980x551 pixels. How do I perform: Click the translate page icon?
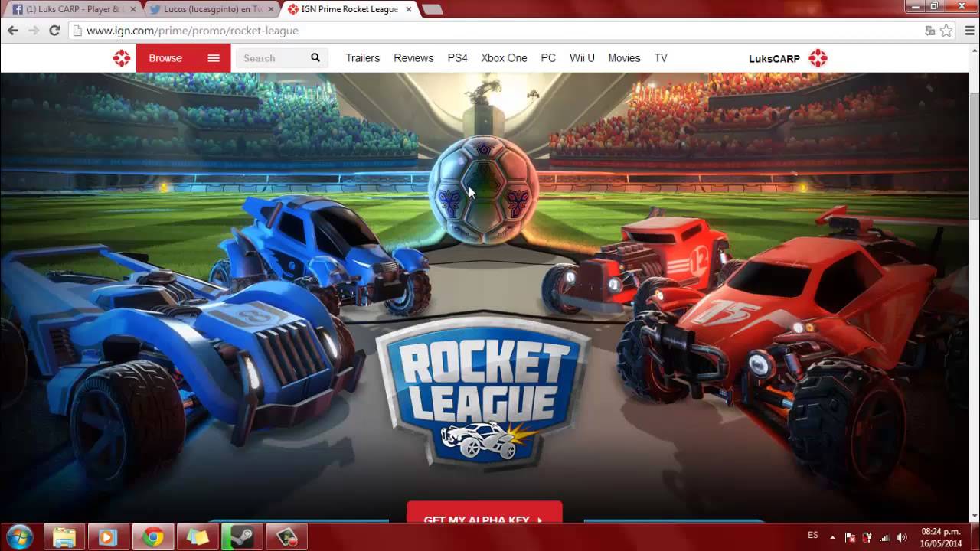tap(929, 31)
